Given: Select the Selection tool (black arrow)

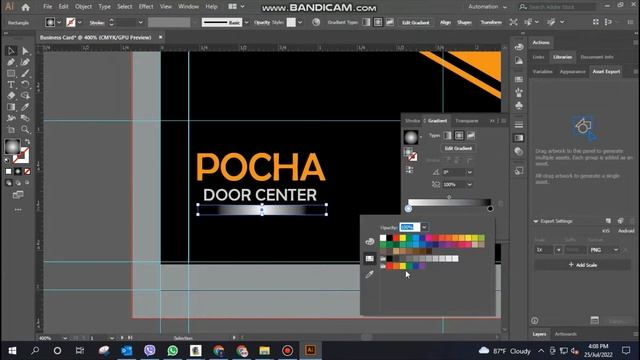Looking at the screenshot, I should click(x=11, y=51).
